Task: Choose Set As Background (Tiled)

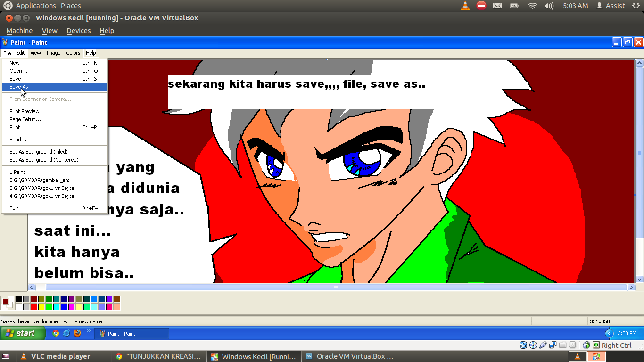Action: point(54,152)
